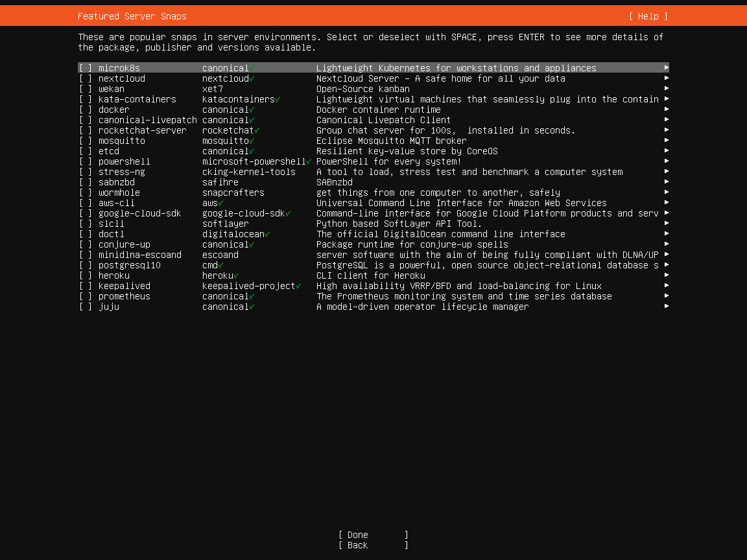
Task: Click the 'Featured Server Snaps' title
Action: [132, 16]
